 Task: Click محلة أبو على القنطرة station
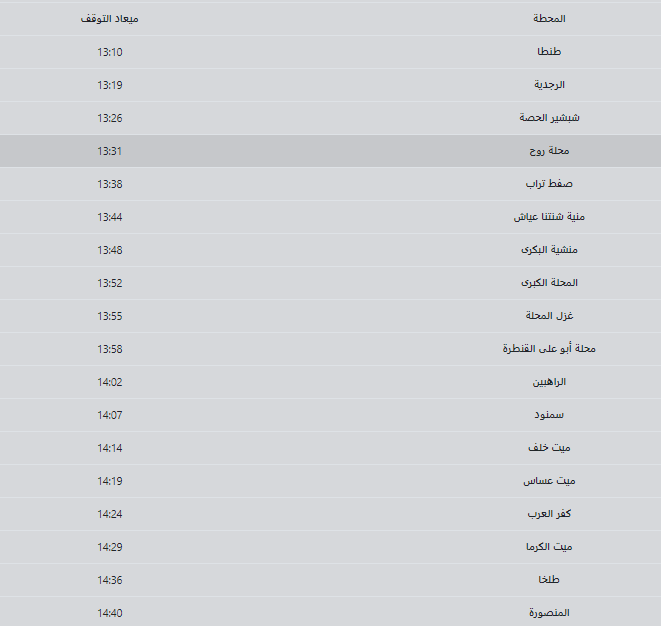549,349
